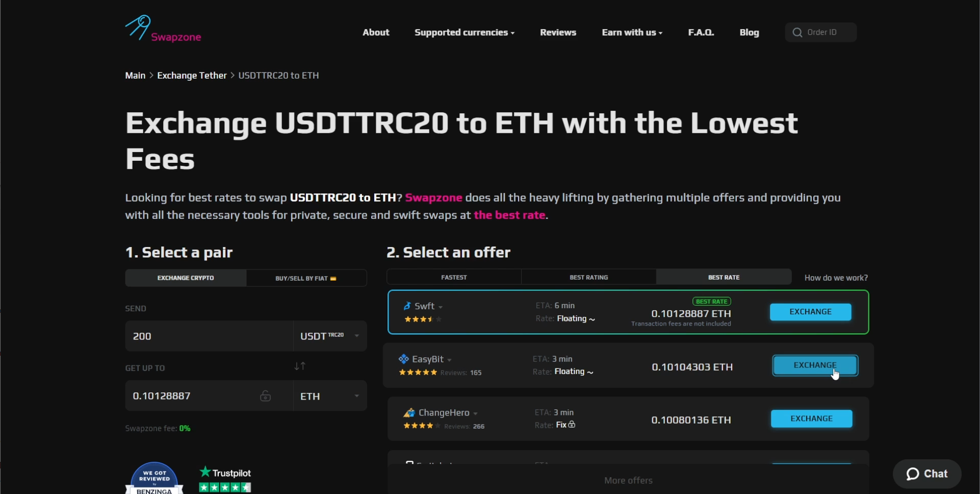The width and height of the screenshot is (980, 494).
Task: Click the lock icon next to ETH amount
Action: pos(265,396)
